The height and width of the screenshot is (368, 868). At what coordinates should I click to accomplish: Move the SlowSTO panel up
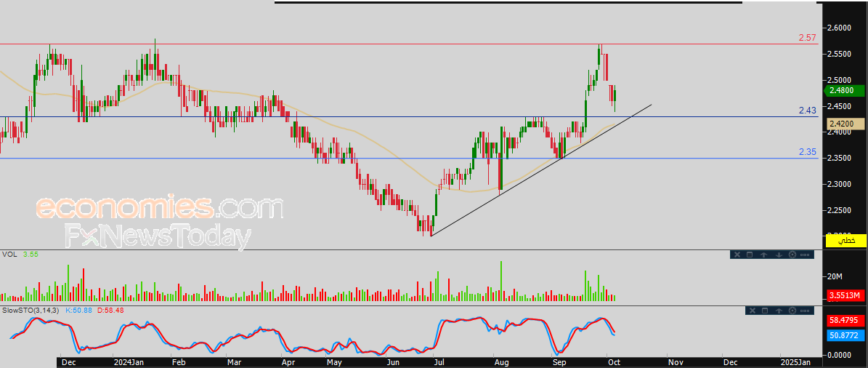[779, 311]
